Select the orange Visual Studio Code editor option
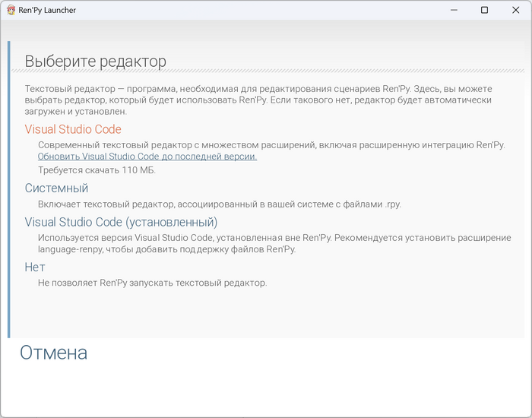532x418 pixels. [x=73, y=129]
